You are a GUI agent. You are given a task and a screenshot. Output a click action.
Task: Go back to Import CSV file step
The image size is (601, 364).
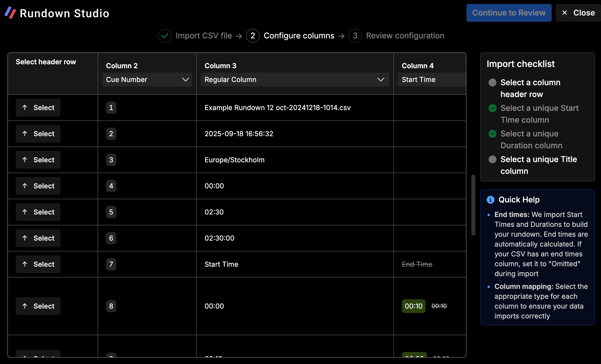pyautogui.click(x=204, y=36)
